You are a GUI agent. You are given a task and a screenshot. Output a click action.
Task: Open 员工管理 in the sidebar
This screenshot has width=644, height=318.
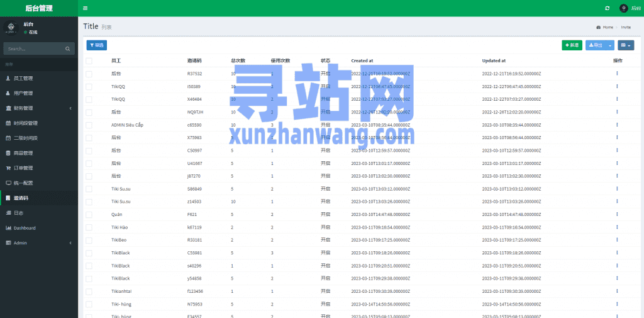[x=39, y=78]
